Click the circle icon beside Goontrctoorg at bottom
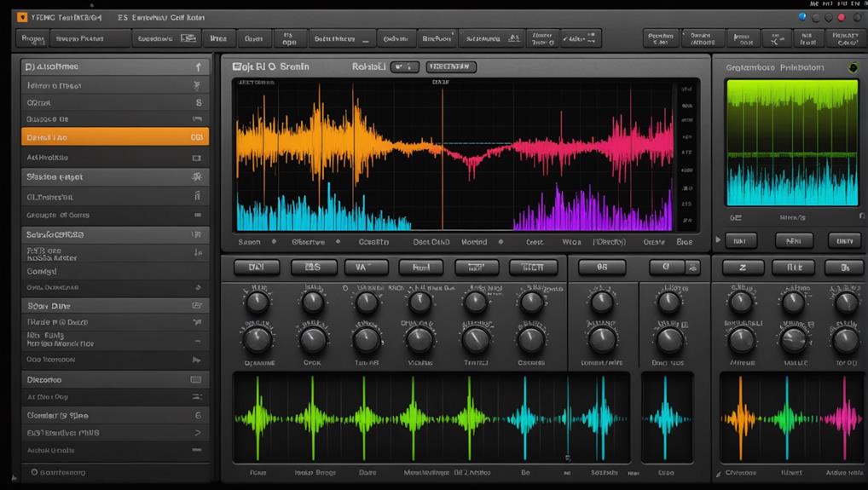The height and width of the screenshot is (490, 868). pyautogui.click(x=34, y=472)
